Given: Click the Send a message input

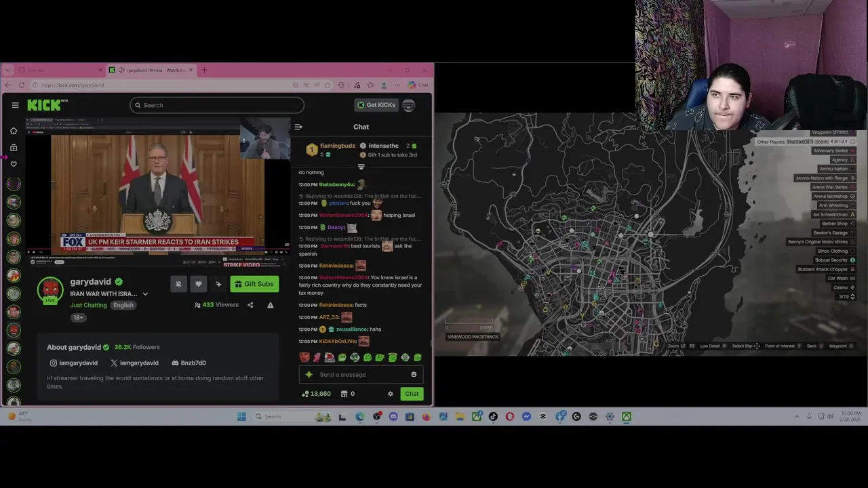Looking at the screenshot, I should point(361,374).
